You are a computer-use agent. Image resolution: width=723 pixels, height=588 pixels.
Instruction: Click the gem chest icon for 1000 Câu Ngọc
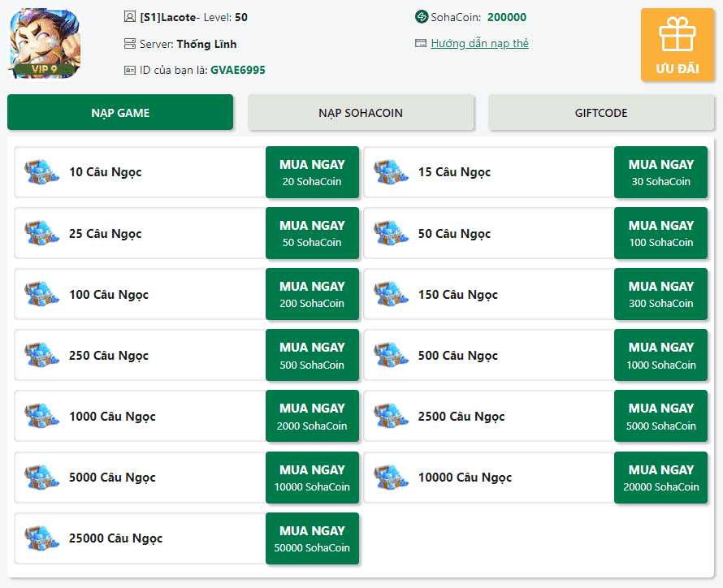click(x=41, y=416)
